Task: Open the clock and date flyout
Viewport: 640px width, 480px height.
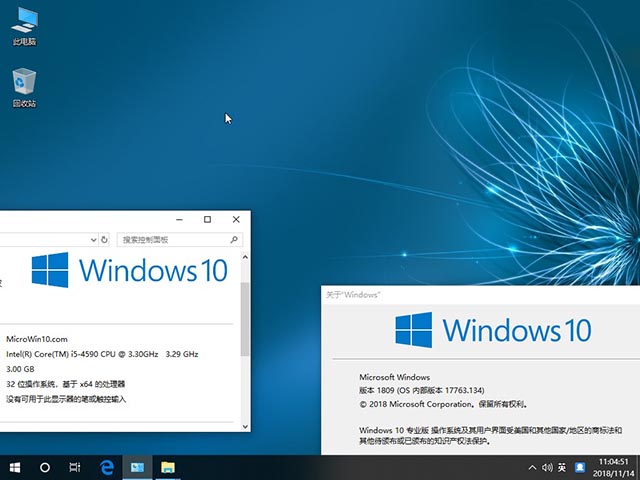Action: click(x=613, y=468)
